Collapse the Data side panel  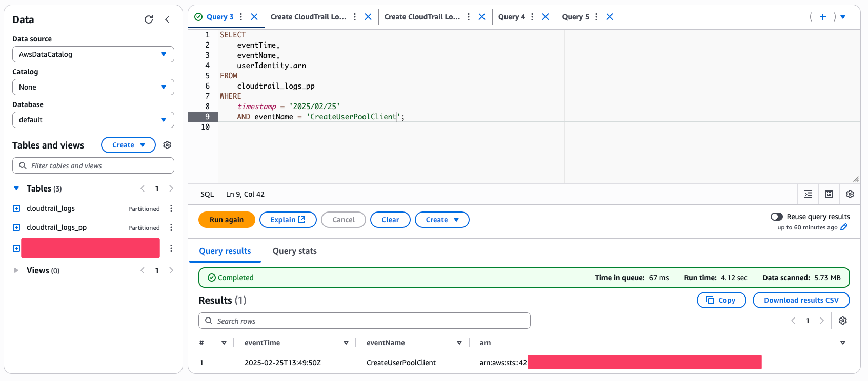(x=167, y=19)
